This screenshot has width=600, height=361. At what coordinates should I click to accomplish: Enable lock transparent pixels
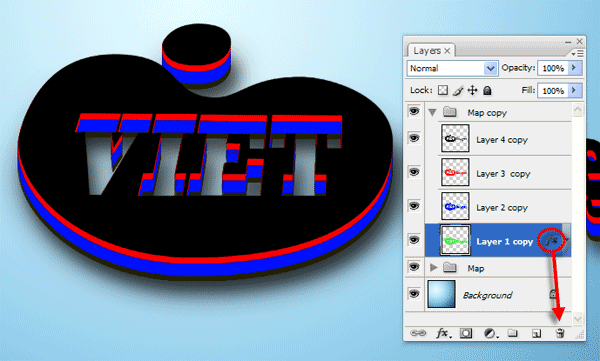(x=443, y=90)
